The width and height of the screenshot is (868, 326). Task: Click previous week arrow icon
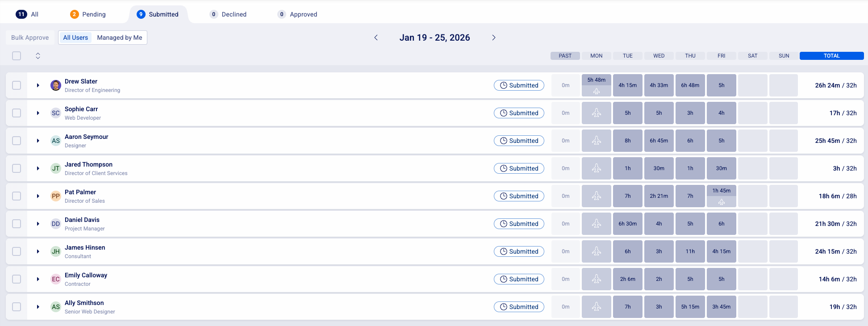point(376,38)
